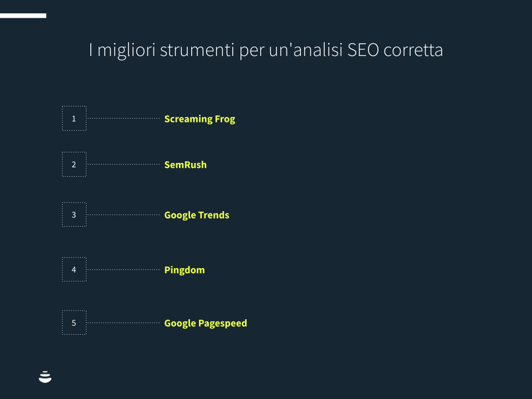Viewport: 532px width, 399px height.
Task: Click the white accent bar at top left
Action: coord(23,16)
